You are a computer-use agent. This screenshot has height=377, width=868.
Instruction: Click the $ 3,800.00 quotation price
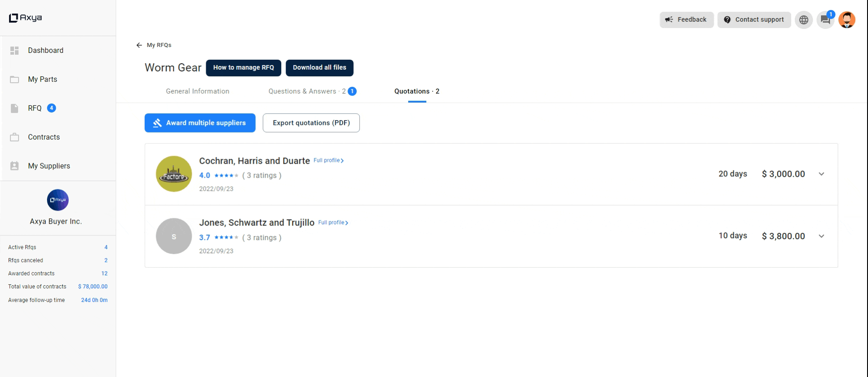click(x=783, y=236)
